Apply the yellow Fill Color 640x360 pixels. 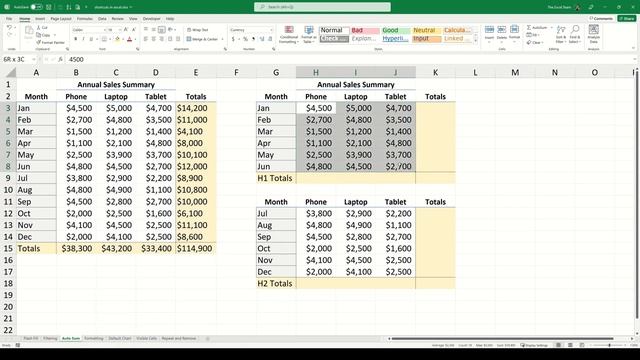click(117, 39)
